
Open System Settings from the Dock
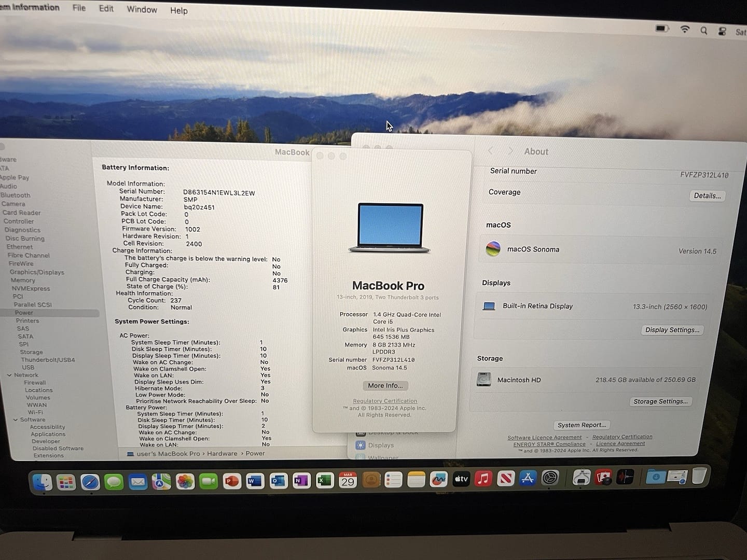(x=550, y=478)
